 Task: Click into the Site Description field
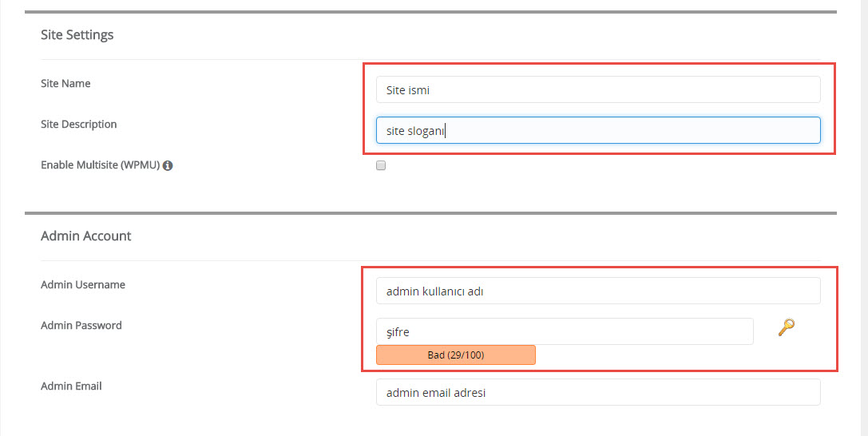click(x=598, y=131)
